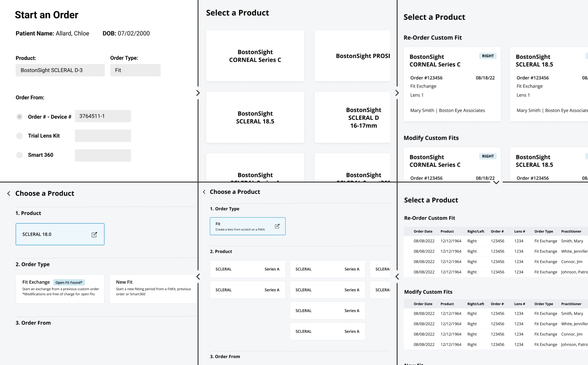Viewport: 588px width, 365px height.
Task: Click date of birth 07/02/2000
Action: tap(134, 33)
